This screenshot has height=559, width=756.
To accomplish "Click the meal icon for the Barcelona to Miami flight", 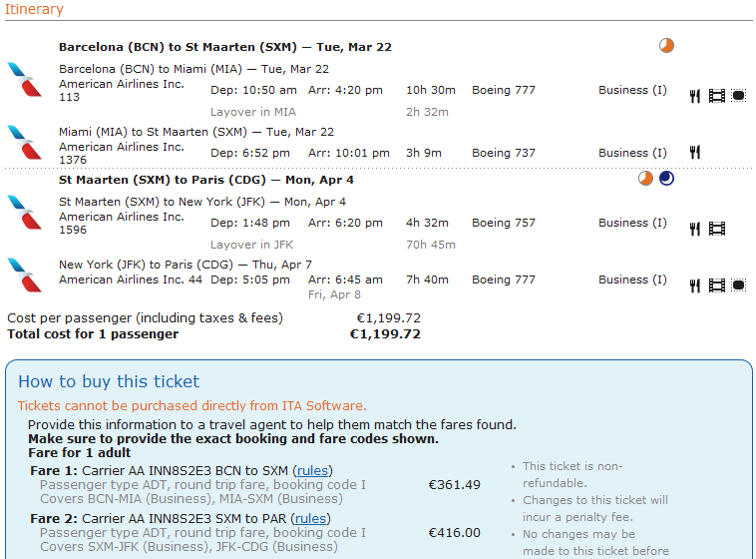I will [695, 96].
